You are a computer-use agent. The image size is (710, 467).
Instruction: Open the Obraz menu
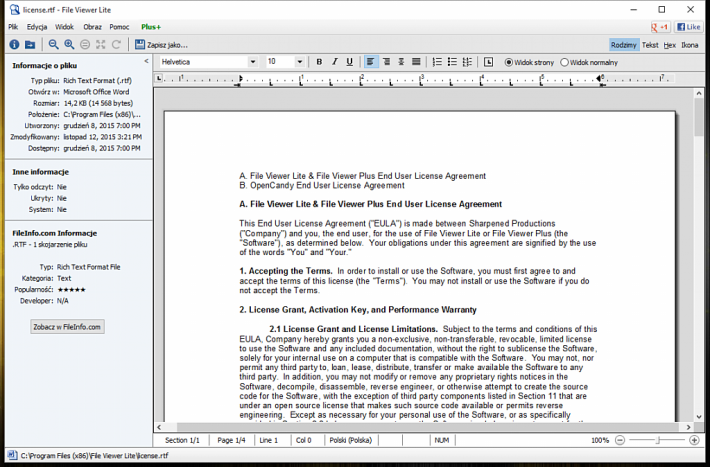click(92, 27)
